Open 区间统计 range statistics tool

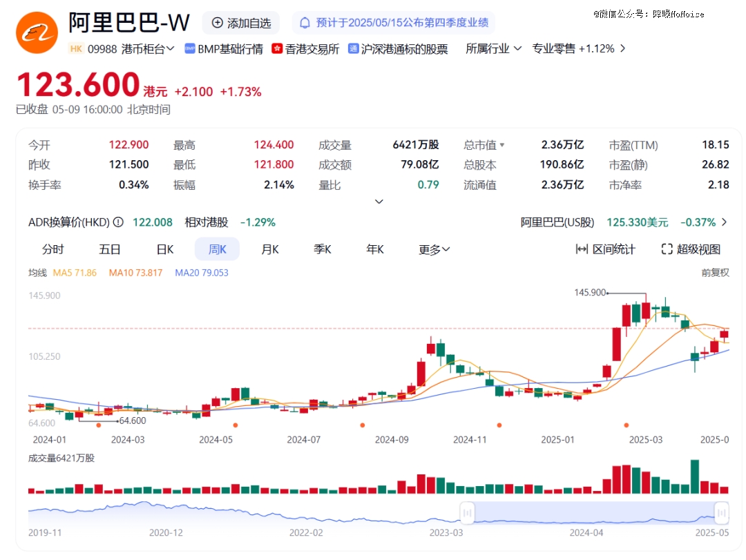pos(605,249)
